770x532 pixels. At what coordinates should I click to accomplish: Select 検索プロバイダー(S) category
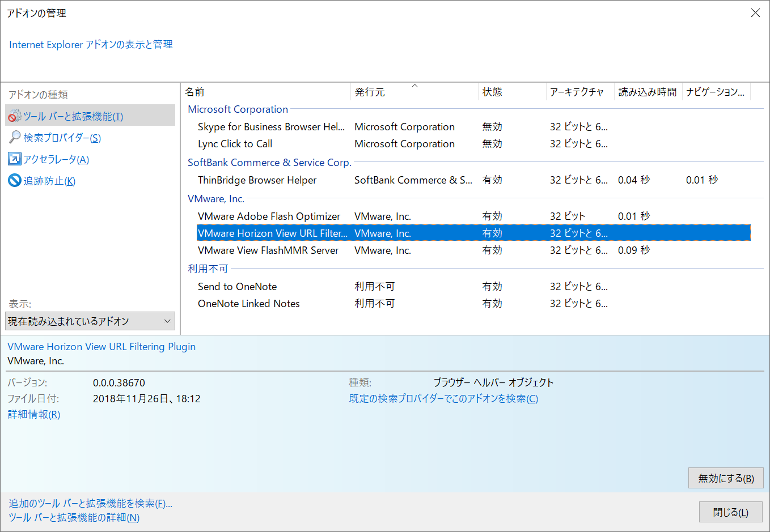tap(62, 138)
